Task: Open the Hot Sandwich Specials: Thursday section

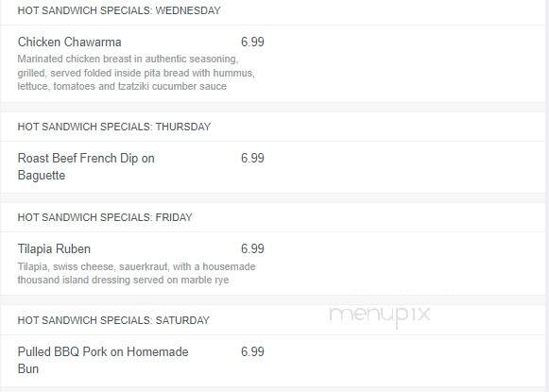Action: point(114,127)
